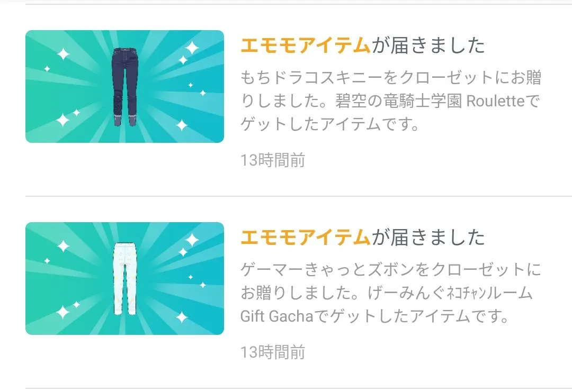
Task: Tap the first エモモアイテム orange title link
Action: point(306,45)
